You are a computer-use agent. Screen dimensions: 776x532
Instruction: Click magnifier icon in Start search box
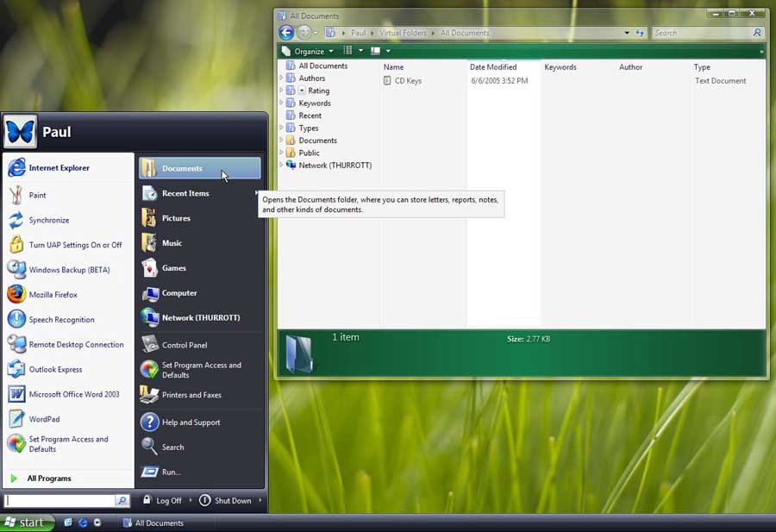[x=122, y=501]
